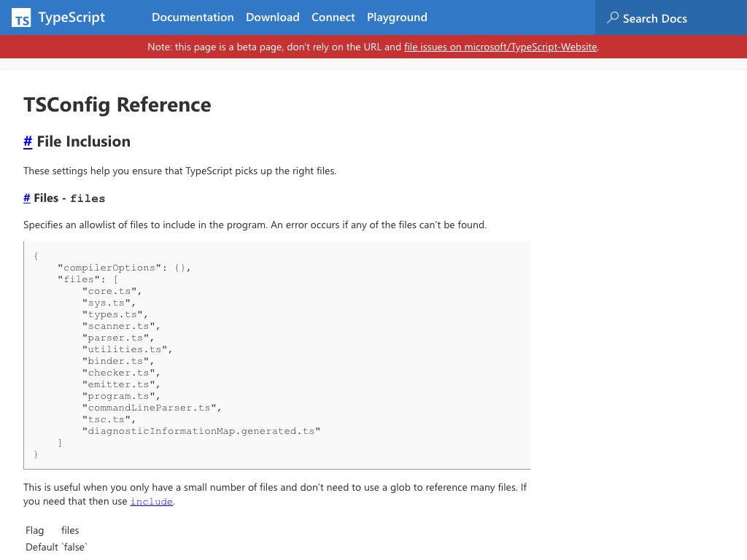
Task: Open the Connect nav item
Action: point(333,17)
